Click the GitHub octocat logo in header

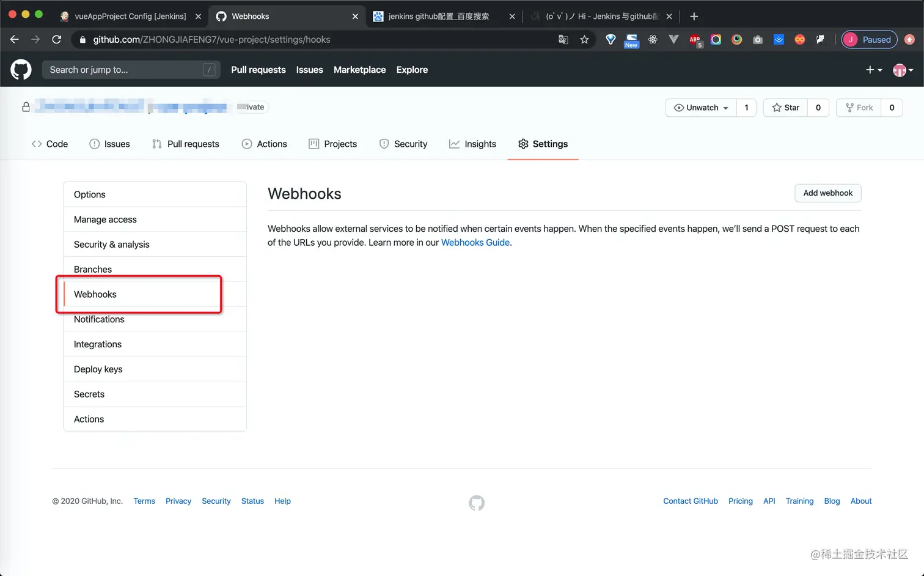coord(21,70)
